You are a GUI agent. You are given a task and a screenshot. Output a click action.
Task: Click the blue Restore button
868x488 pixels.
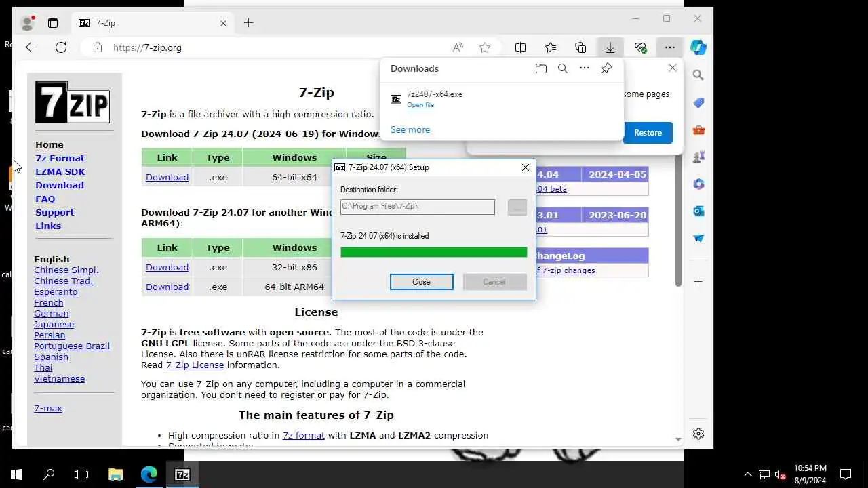(648, 133)
